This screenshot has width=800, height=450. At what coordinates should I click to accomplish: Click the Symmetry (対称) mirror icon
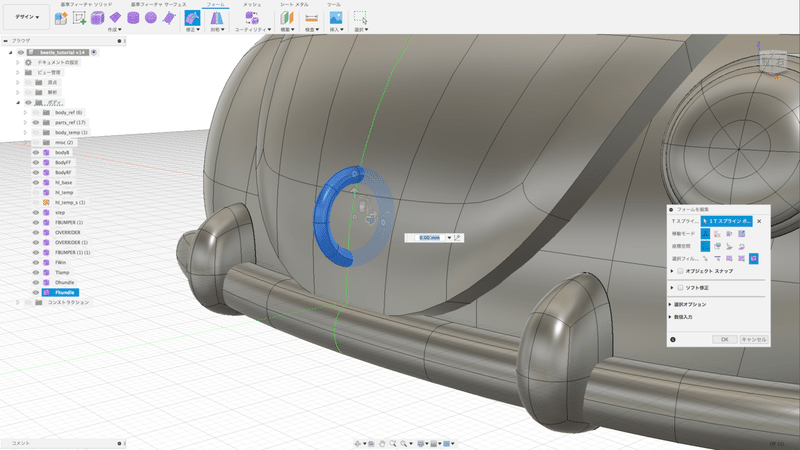[217, 18]
